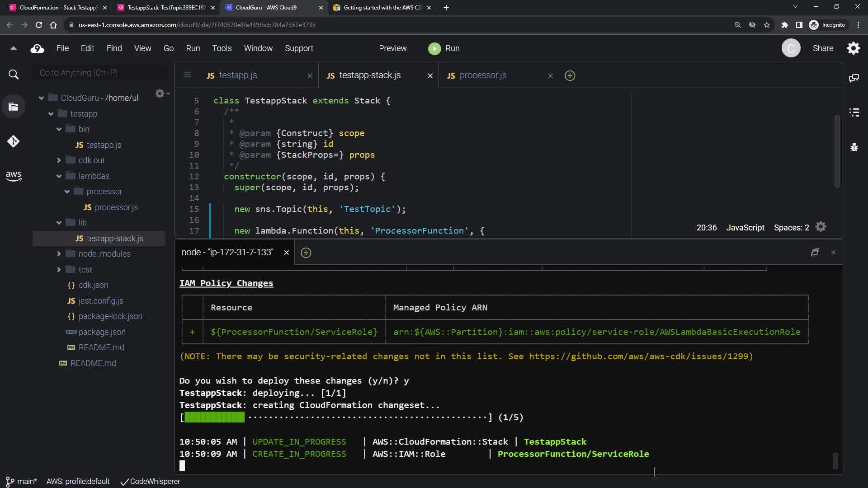The height and width of the screenshot is (488, 868).
Task: Click the Cloud9 Preferences gear icon
Action: click(x=853, y=48)
